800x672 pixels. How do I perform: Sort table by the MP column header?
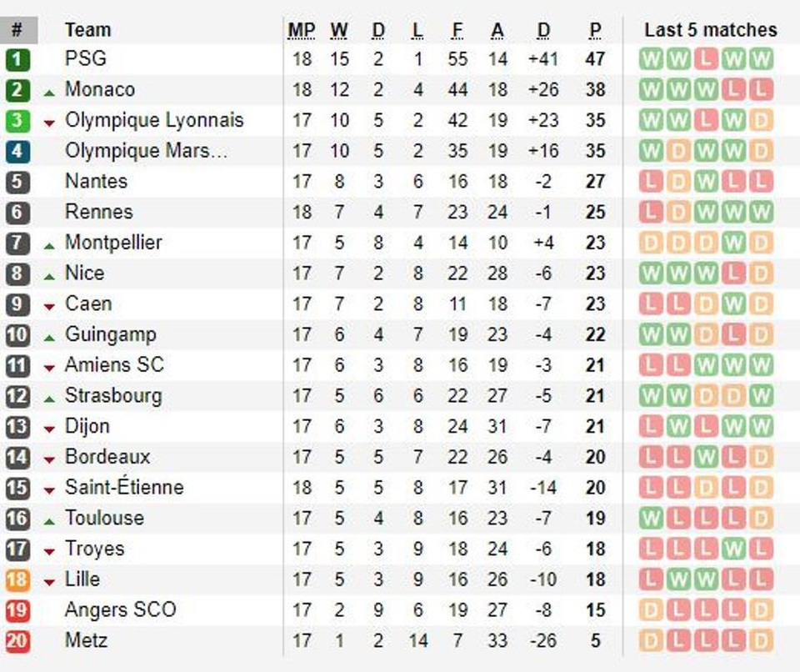tap(301, 31)
